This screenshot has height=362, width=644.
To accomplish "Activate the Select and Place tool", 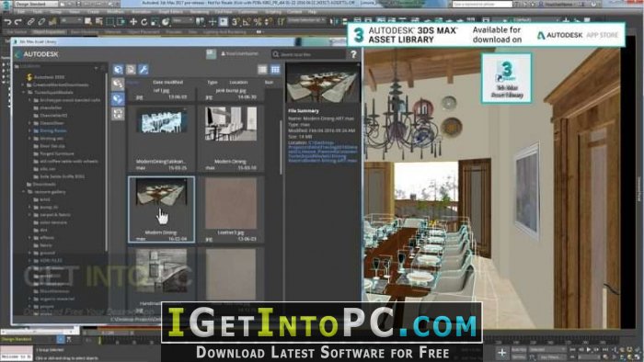I will click(166, 22).
